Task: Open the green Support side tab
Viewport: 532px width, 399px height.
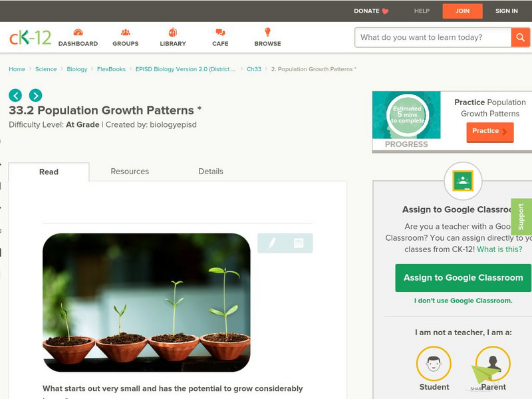Action: 521,217
